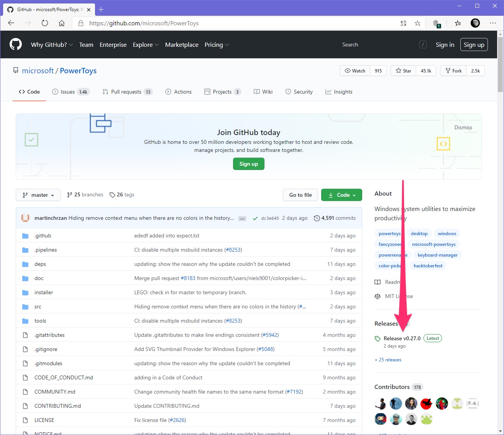This screenshot has width=504, height=435.
Task: Open the LICENSE file
Action: click(44, 420)
